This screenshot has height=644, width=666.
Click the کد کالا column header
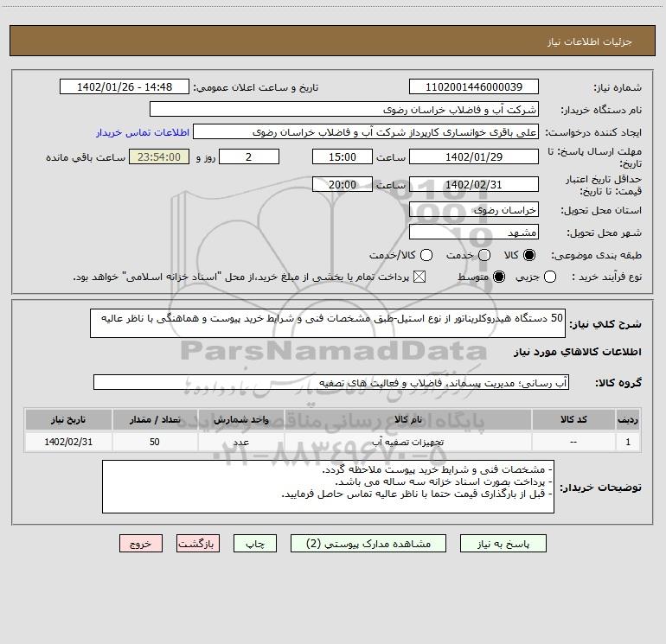point(573,419)
